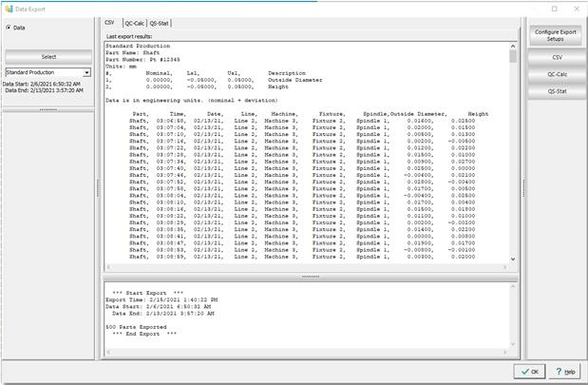Click the 'Fixture,' column header

point(332,114)
